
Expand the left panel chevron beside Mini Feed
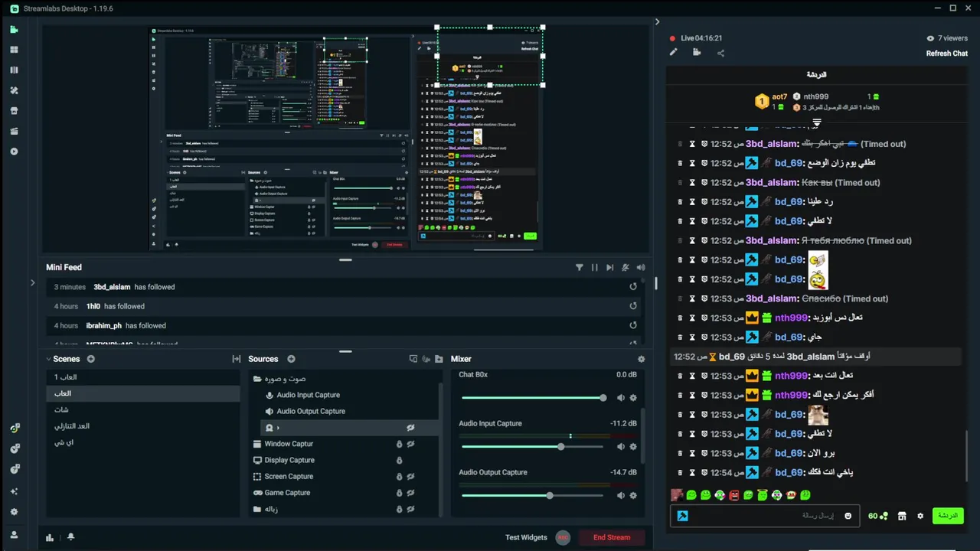pyautogui.click(x=32, y=282)
